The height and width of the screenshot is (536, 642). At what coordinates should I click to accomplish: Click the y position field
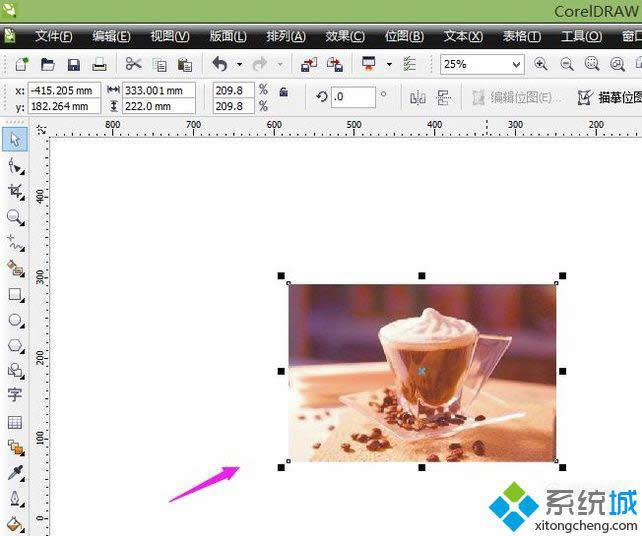pyautogui.click(x=64, y=106)
